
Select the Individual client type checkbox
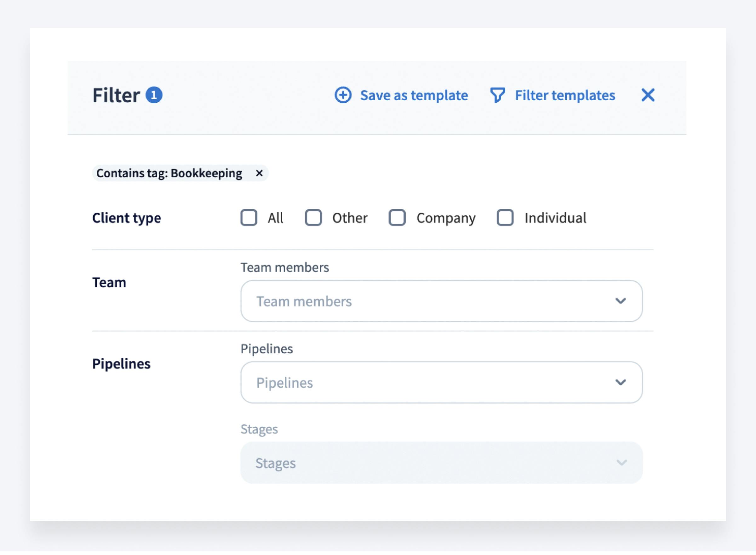pyautogui.click(x=505, y=218)
